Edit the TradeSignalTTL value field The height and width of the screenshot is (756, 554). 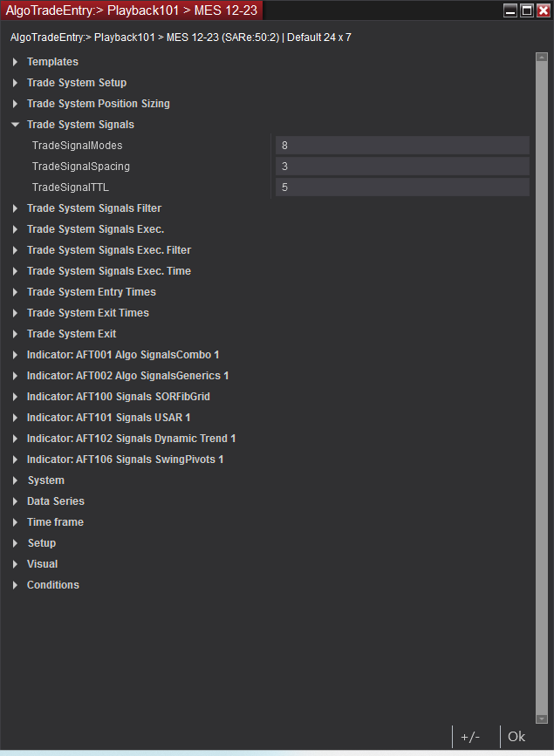(402, 187)
